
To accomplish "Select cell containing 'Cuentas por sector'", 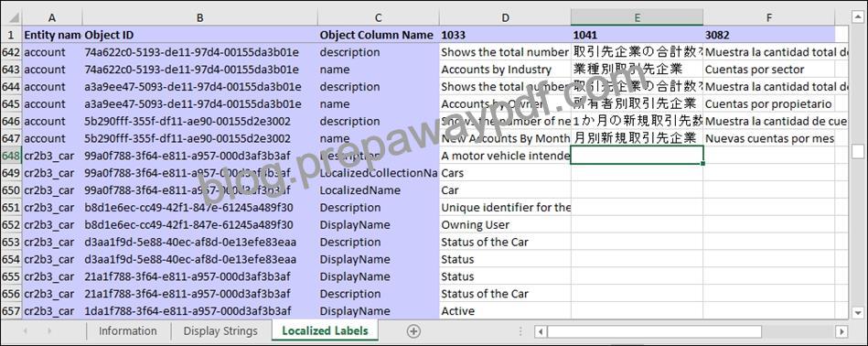I will coord(769,70).
